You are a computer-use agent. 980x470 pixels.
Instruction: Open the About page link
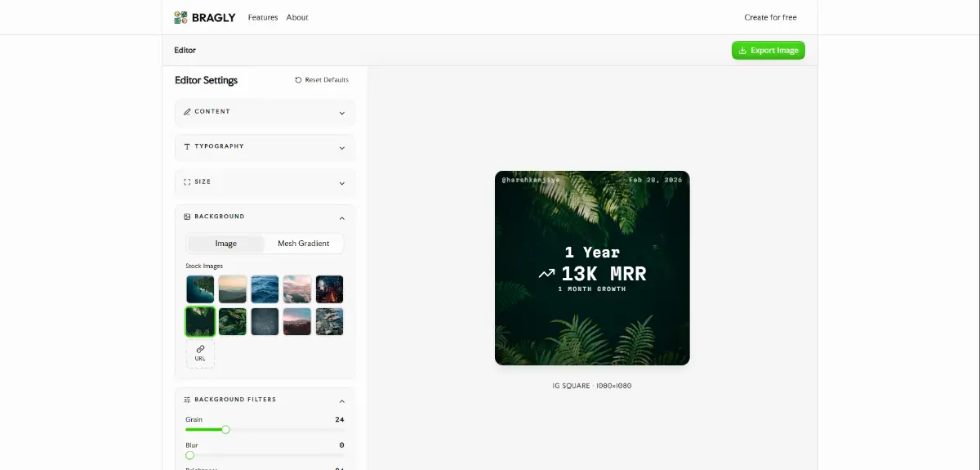coord(297,17)
